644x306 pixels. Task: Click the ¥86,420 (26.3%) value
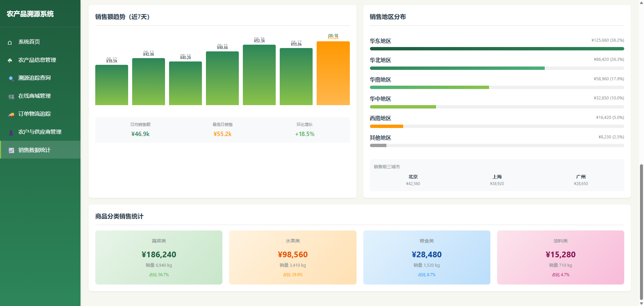pos(609,59)
